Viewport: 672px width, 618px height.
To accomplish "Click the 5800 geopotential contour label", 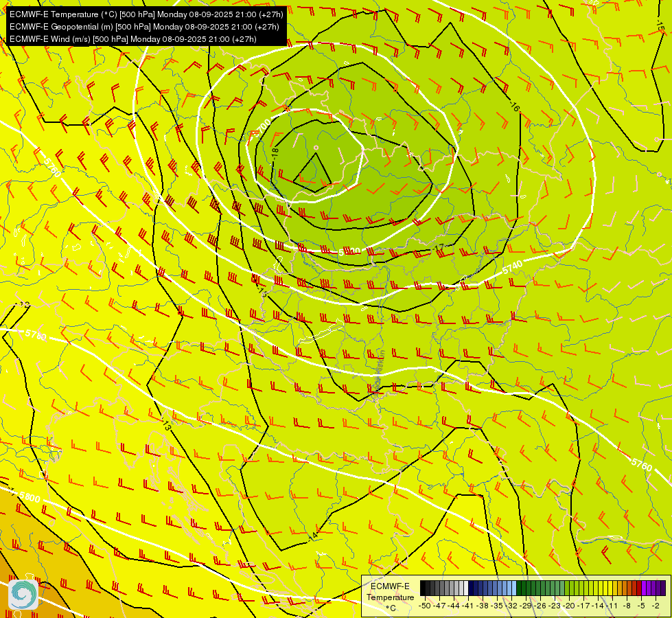I will click(30, 498).
